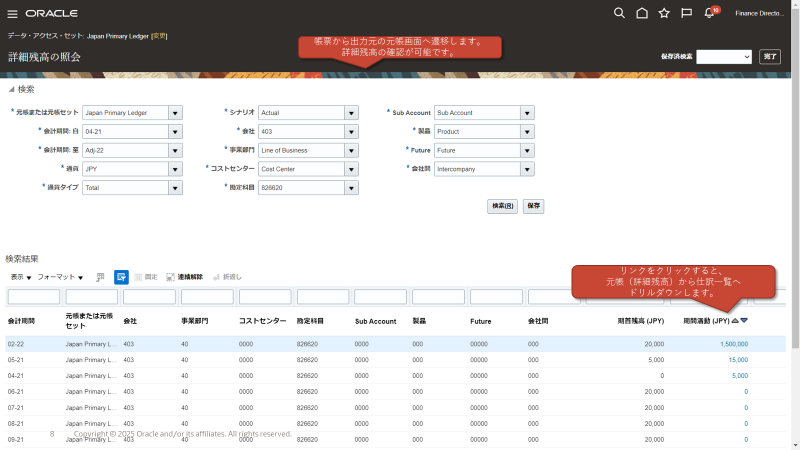Viewport: 800px width, 450px height.
Task: Click the 固定 freeze column button
Action: point(146,277)
